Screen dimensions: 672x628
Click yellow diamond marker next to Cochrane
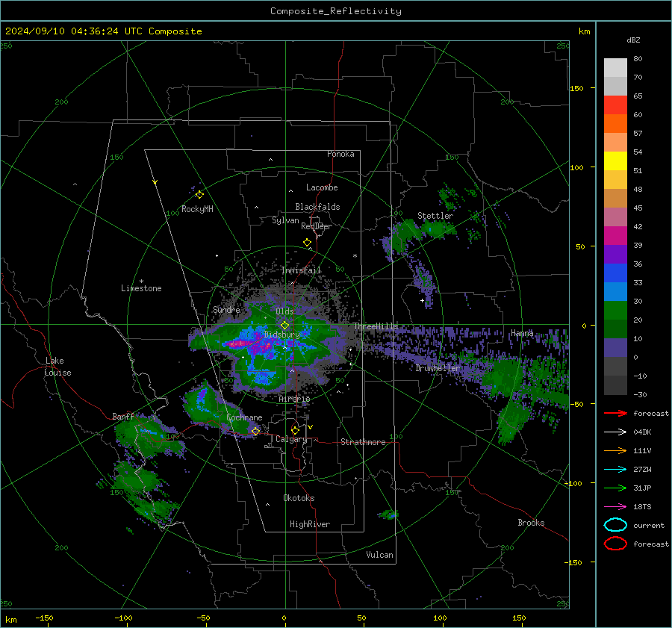pyautogui.click(x=255, y=432)
